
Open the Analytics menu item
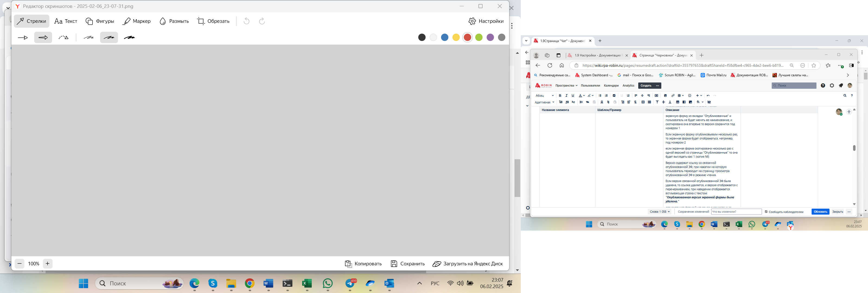coord(628,86)
